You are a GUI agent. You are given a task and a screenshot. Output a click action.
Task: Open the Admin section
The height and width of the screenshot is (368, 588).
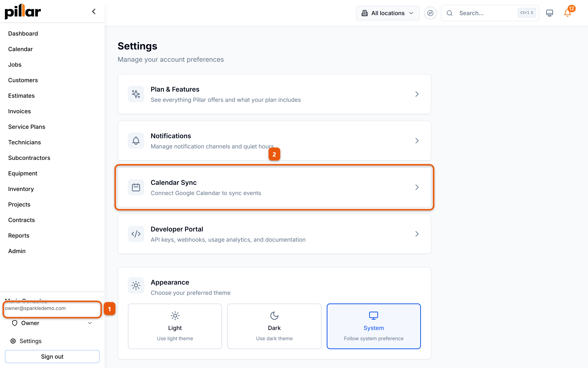click(17, 251)
